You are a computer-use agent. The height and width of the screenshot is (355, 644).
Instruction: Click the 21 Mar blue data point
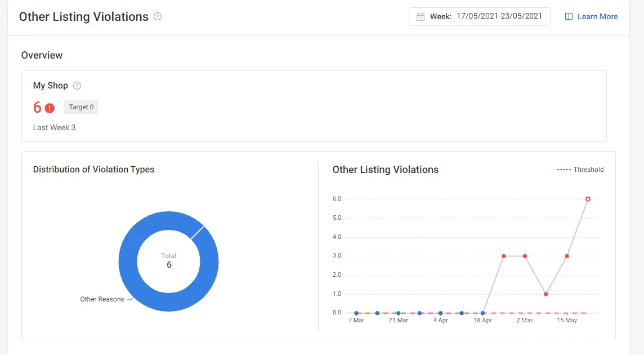coord(399,313)
